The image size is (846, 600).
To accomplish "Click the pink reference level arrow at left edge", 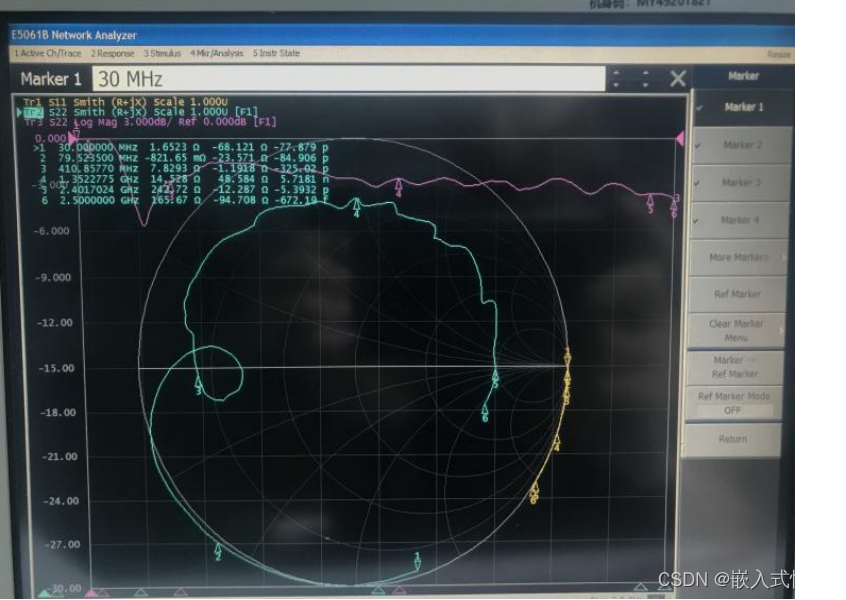I will [x=74, y=138].
